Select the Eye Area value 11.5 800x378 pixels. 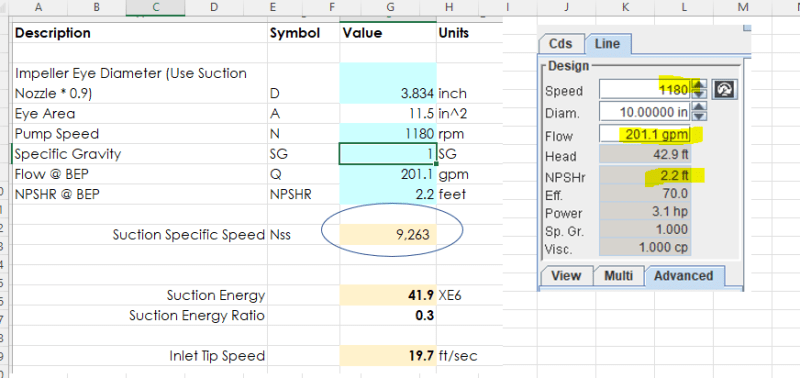click(x=388, y=113)
